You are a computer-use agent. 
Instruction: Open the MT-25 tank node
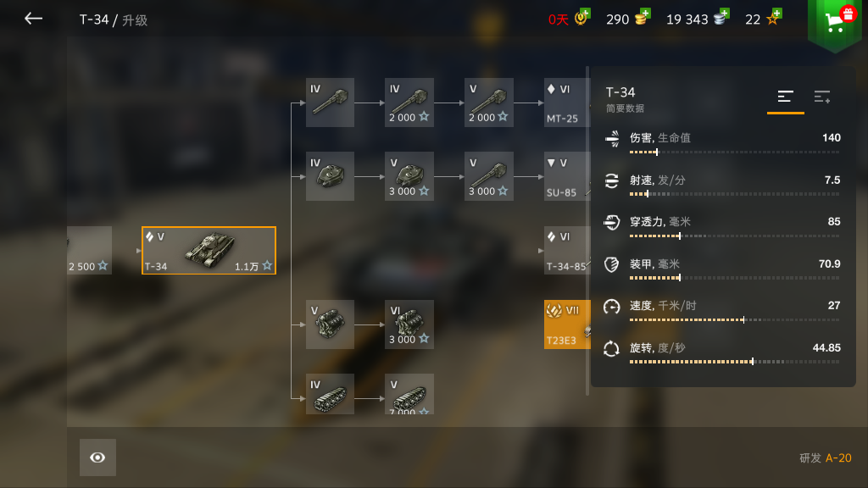click(565, 103)
